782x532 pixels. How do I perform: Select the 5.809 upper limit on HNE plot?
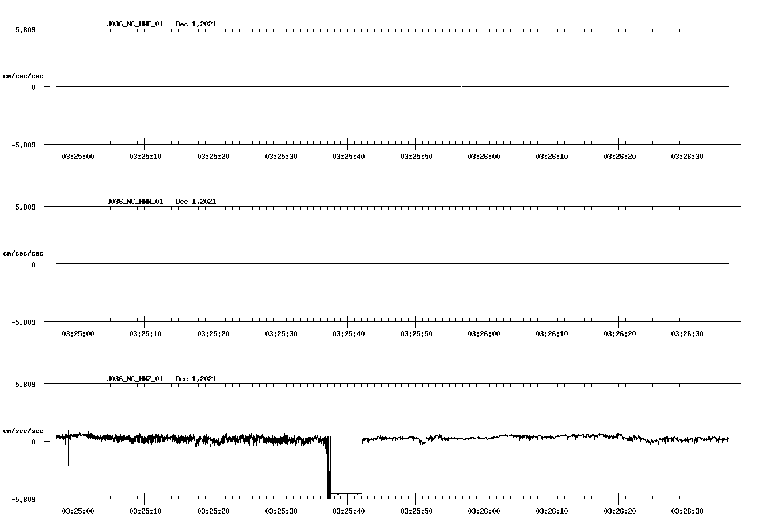[25, 29]
